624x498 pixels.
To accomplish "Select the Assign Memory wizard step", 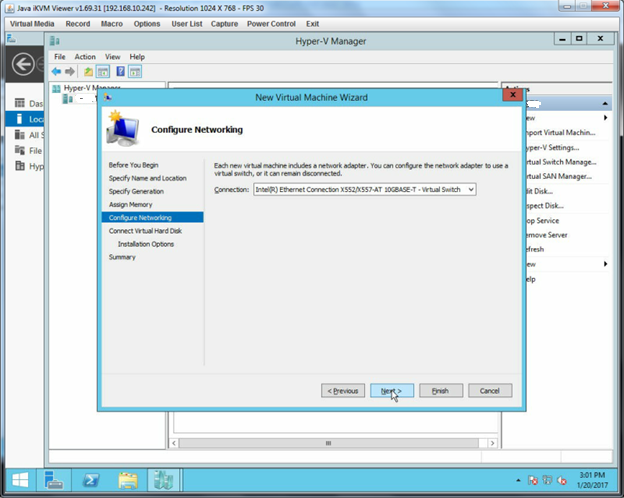I will click(131, 204).
